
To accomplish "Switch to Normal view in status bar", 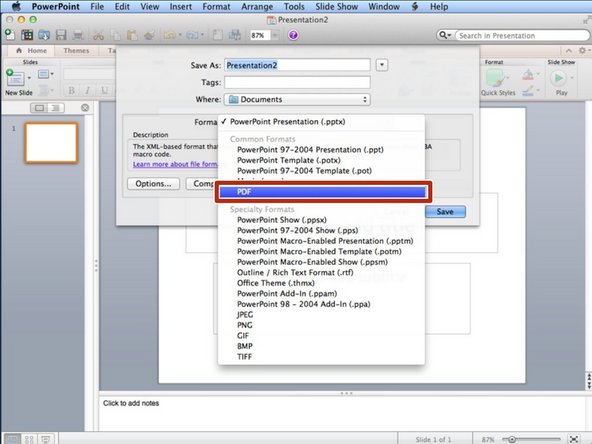I will (12, 439).
